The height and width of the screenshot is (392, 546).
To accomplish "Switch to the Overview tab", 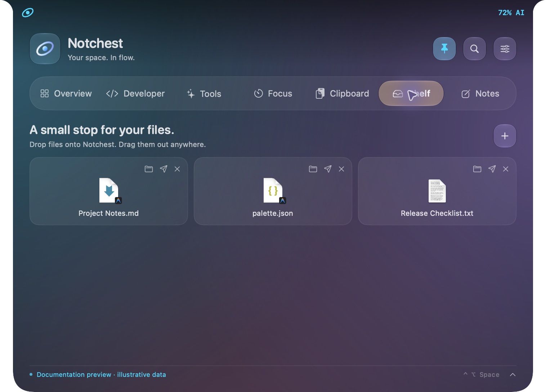I will pyautogui.click(x=66, y=94).
